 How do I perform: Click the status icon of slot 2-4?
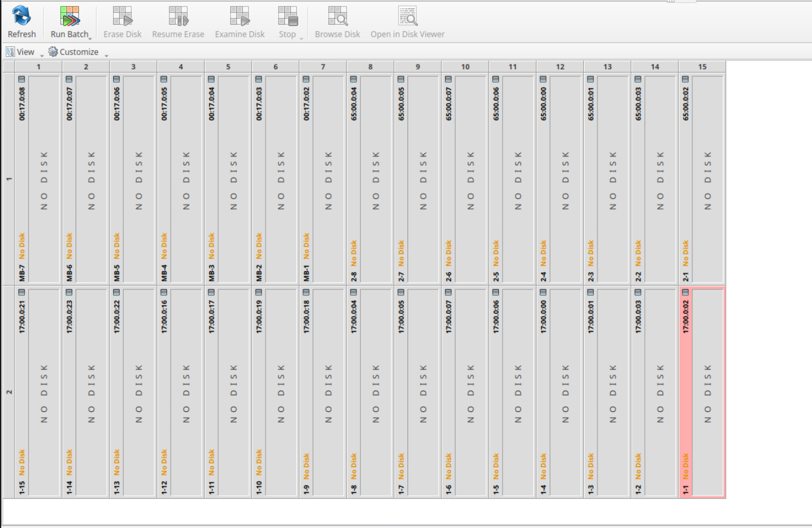point(543,79)
